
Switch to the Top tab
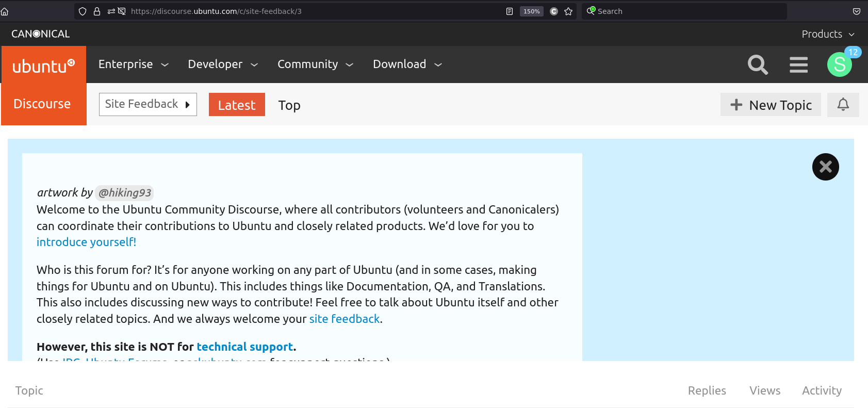click(x=289, y=105)
